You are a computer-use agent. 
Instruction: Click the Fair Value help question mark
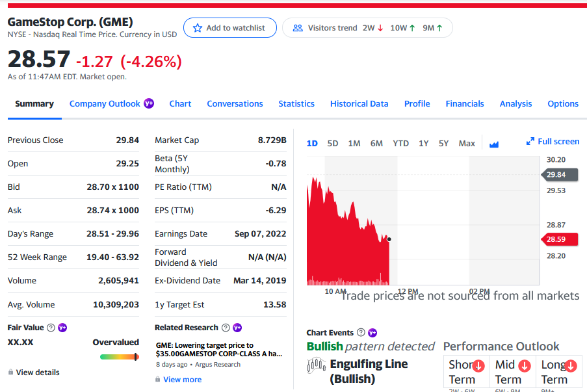pos(51,328)
